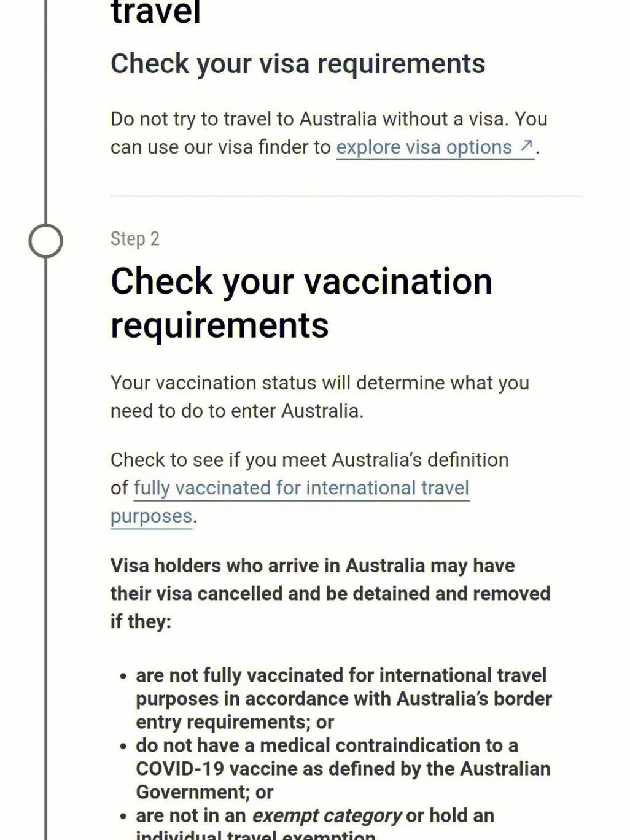The image size is (630, 840).
Task: Click the external link arrow icon
Action: coord(526,146)
